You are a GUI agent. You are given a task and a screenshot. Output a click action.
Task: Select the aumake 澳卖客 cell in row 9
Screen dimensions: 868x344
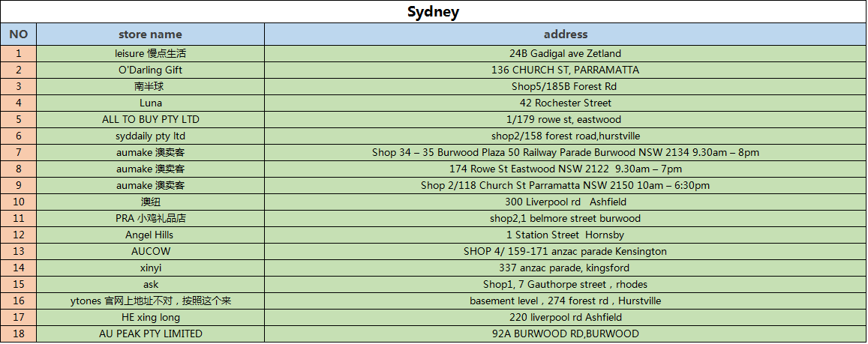tap(150, 185)
